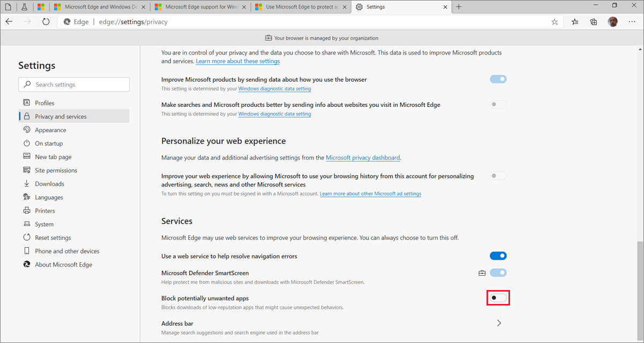Screen dimensions: 644x343
Task: Open browser favorites dropdown menu
Action: [573, 21]
